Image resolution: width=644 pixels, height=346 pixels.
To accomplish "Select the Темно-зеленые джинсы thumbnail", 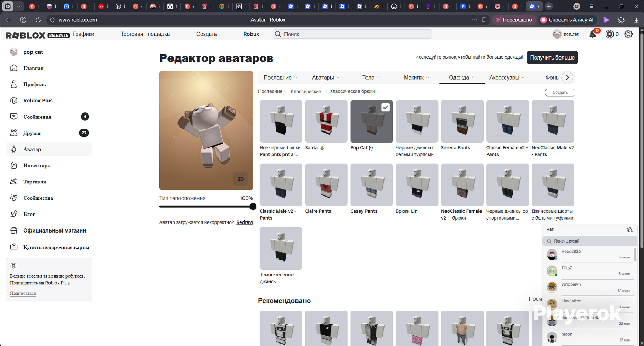I will tap(281, 248).
